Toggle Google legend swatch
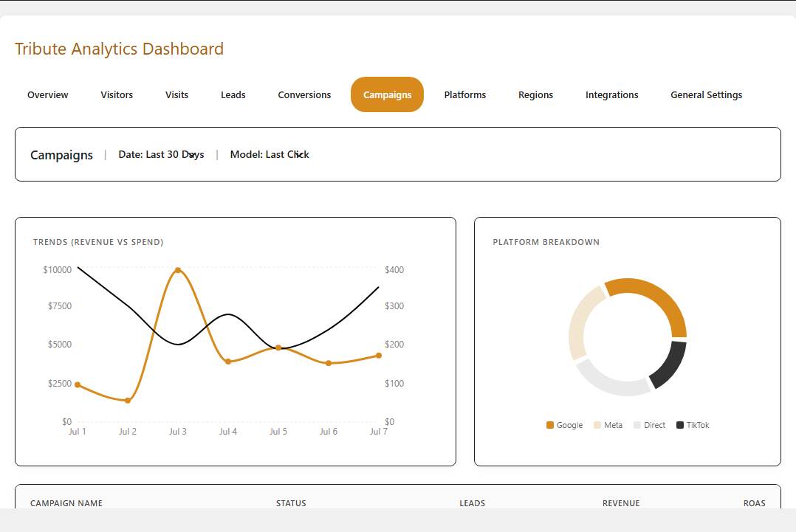 550,425
